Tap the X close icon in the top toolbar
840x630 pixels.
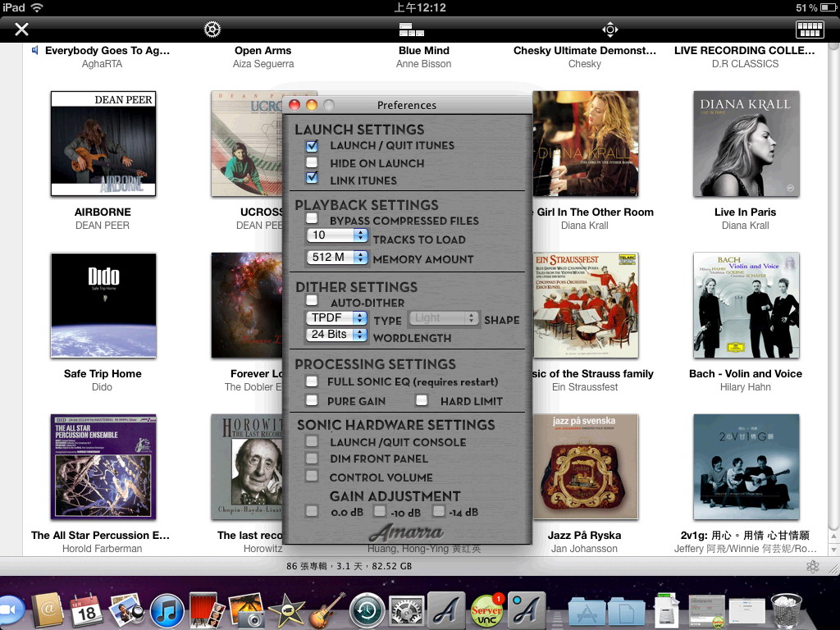coord(21,29)
